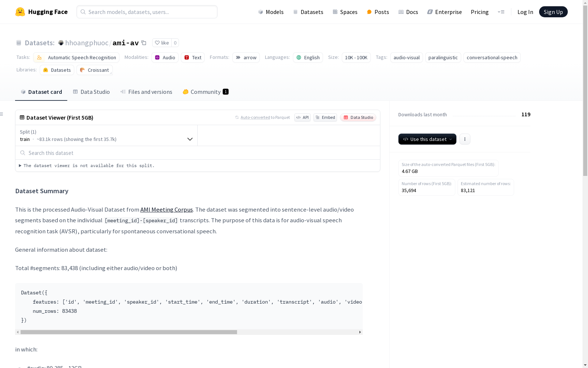This screenshot has width=588, height=368.
Task: Open Spaces from the top navigation
Action: pyautogui.click(x=345, y=12)
